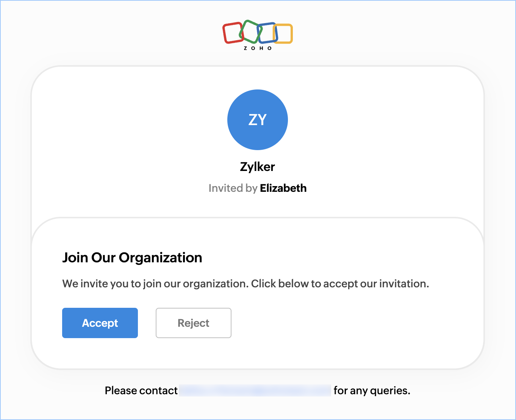This screenshot has height=420, width=516.
Task: Click the 'Please contact' text
Action: [141, 391]
